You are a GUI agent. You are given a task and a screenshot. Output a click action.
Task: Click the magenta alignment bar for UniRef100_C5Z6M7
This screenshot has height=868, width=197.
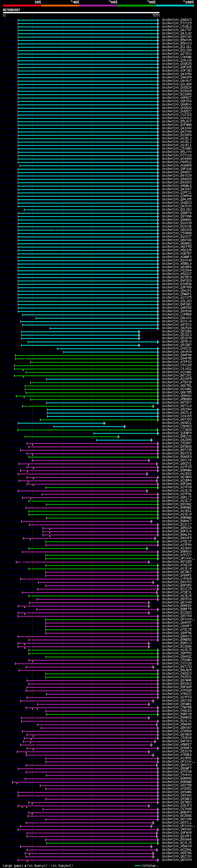[x=93, y=443]
